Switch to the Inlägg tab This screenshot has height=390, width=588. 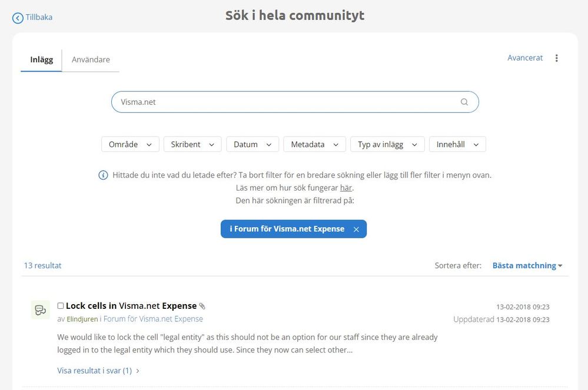[x=41, y=59]
